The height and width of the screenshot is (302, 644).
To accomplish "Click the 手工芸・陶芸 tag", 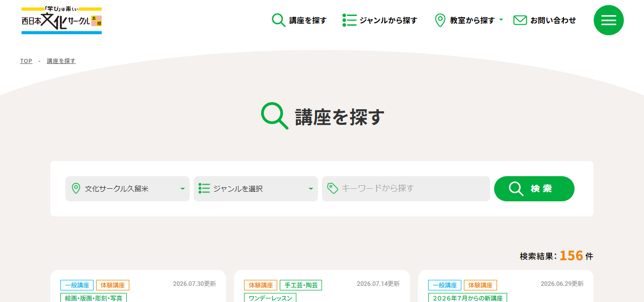I will 301,285.
